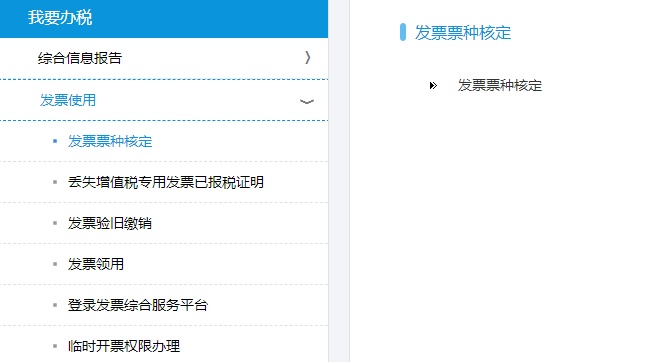Expand the 综合信息报告 chevron arrow
The height and width of the screenshot is (362, 647).
pyautogui.click(x=307, y=57)
